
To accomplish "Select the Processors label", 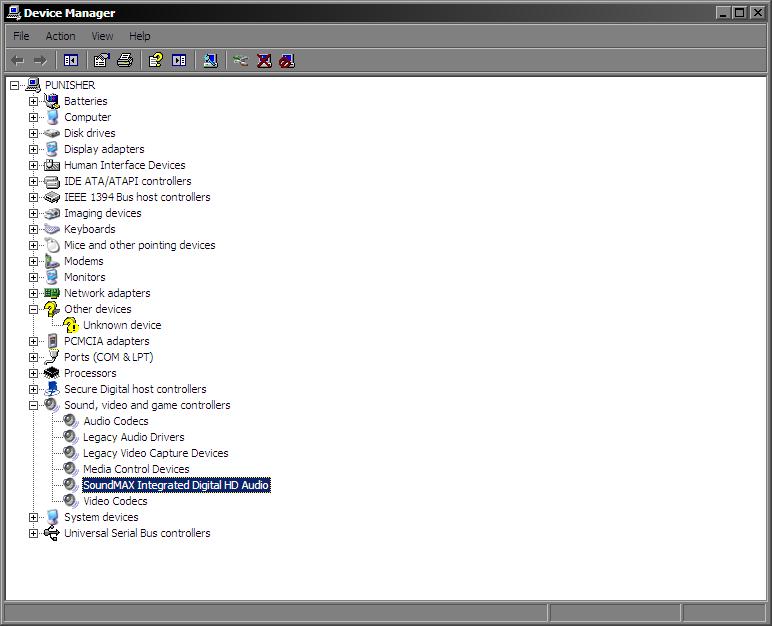I will [90, 373].
